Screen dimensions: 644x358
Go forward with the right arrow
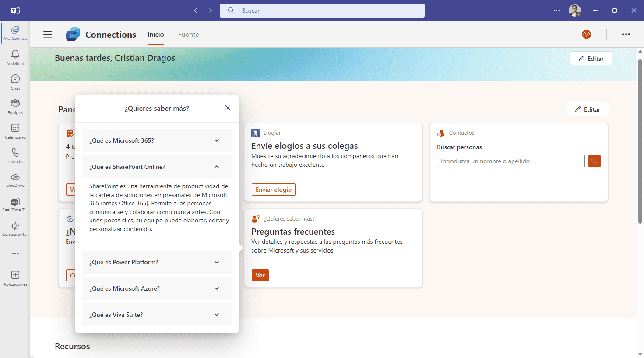tap(211, 11)
